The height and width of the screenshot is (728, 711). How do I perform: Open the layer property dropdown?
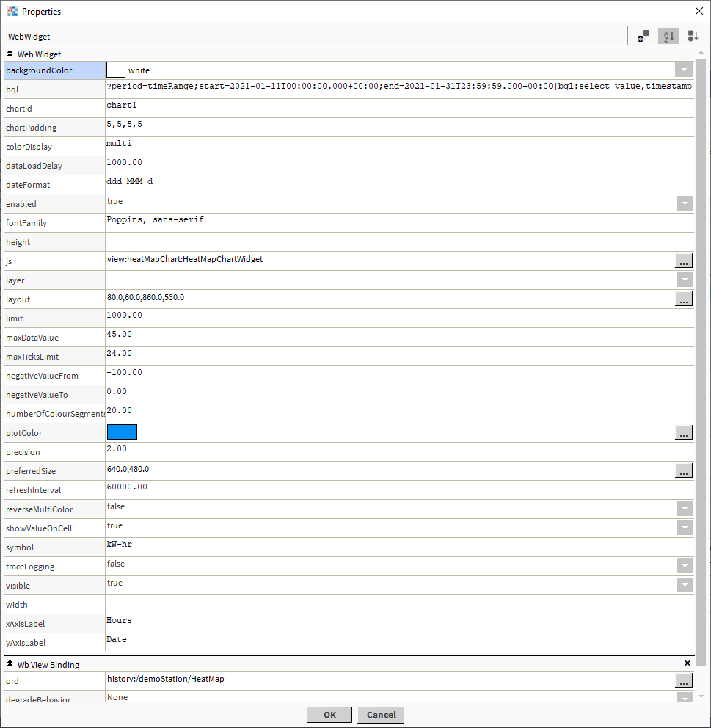[684, 279]
